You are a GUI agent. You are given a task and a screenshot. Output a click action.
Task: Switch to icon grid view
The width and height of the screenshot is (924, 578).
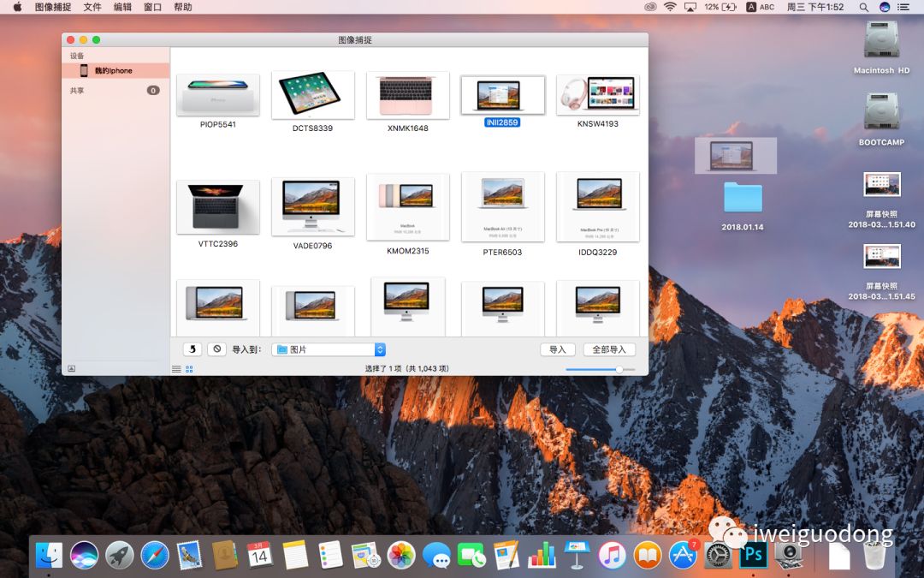(x=189, y=369)
